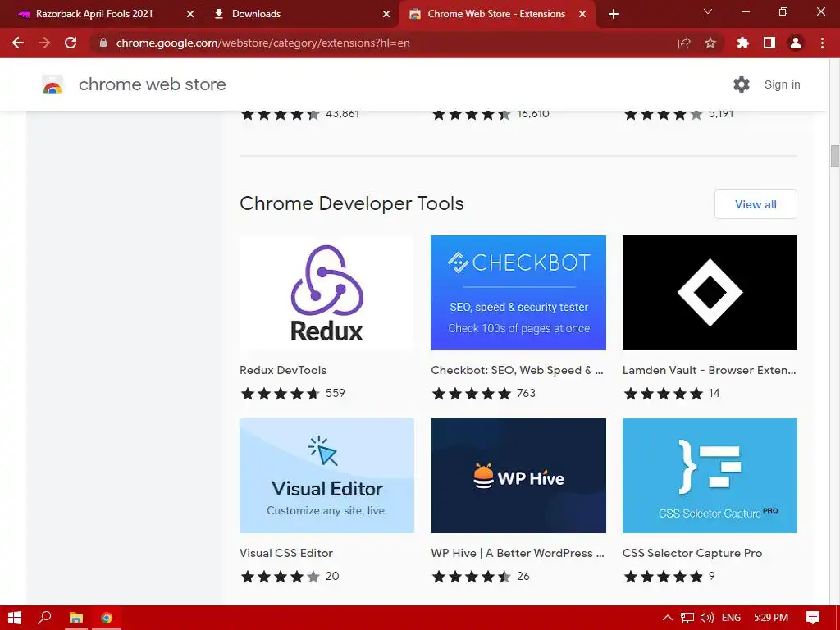Open the Lamden Vault thumbnail
The image size is (840, 630).
[710, 293]
